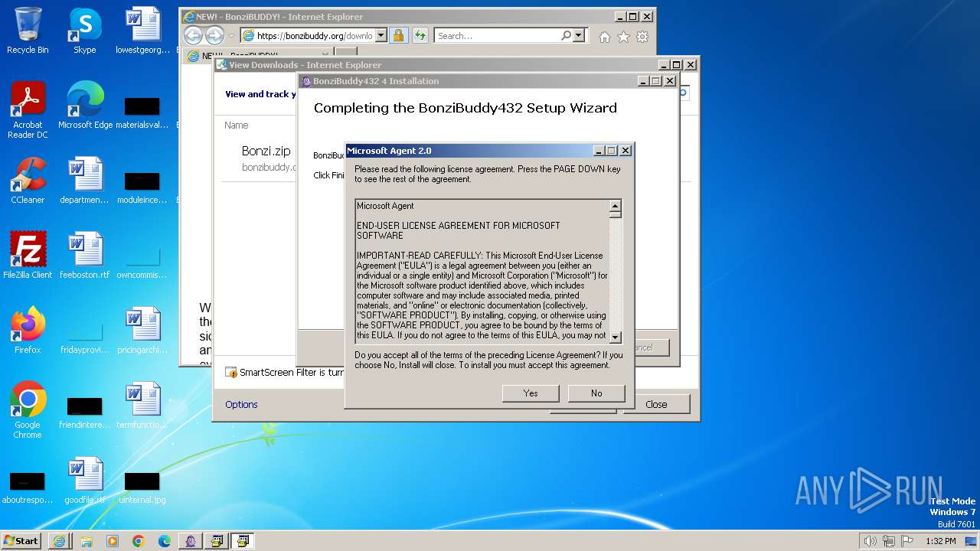
Task: Open the Options link in View Downloads
Action: [241, 404]
